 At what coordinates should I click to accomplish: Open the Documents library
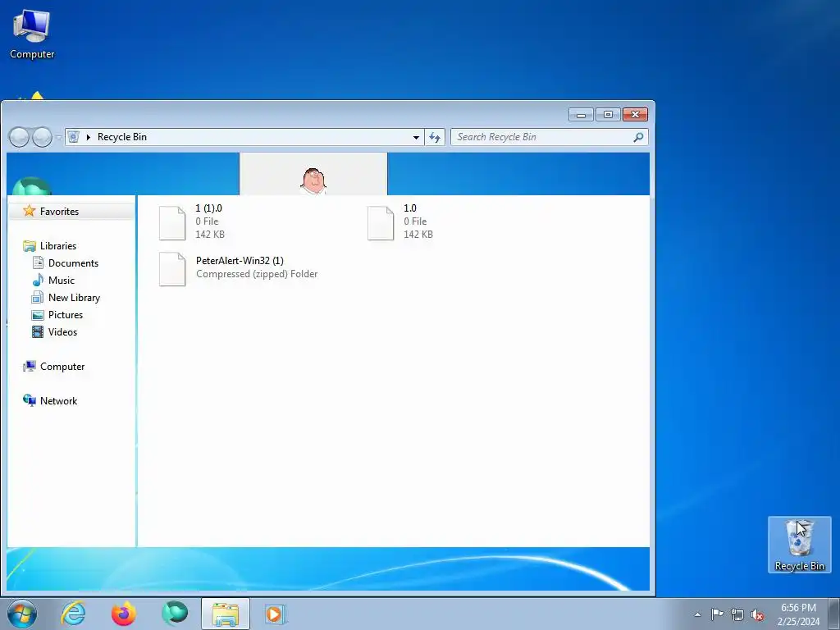[x=73, y=263]
